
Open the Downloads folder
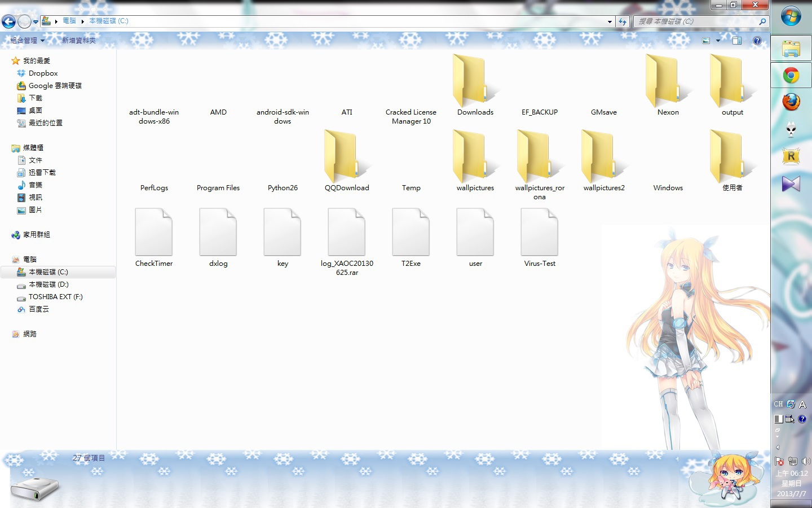[475, 85]
